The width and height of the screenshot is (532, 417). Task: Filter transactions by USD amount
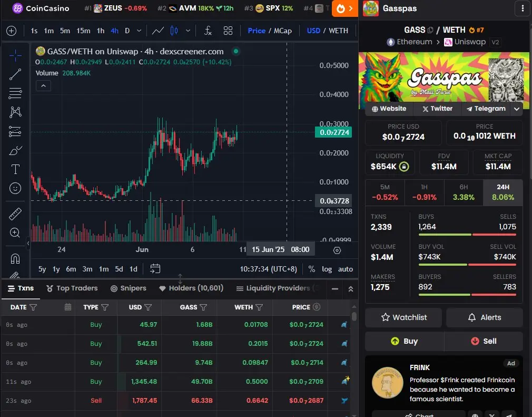point(148,307)
